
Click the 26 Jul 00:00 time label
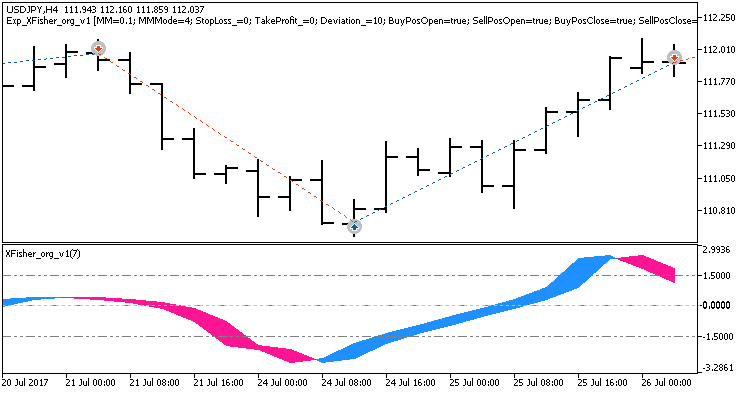coord(666,383)
